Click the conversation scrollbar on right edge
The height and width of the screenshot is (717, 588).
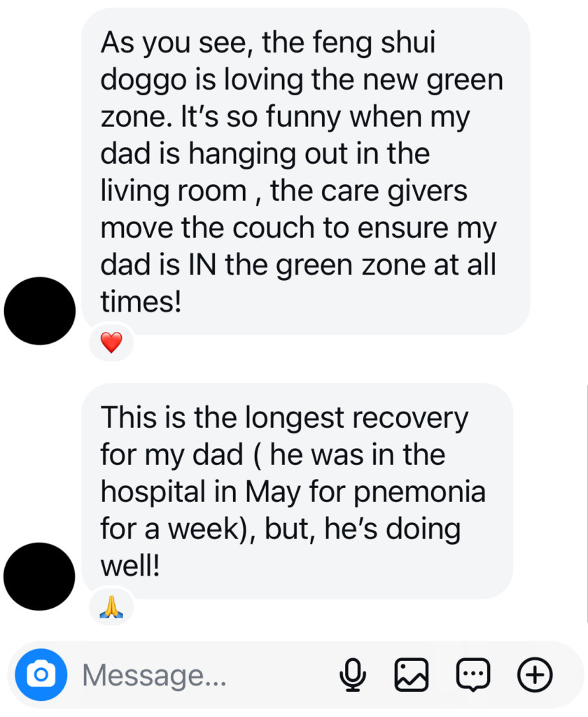click(x=587, y=503)
